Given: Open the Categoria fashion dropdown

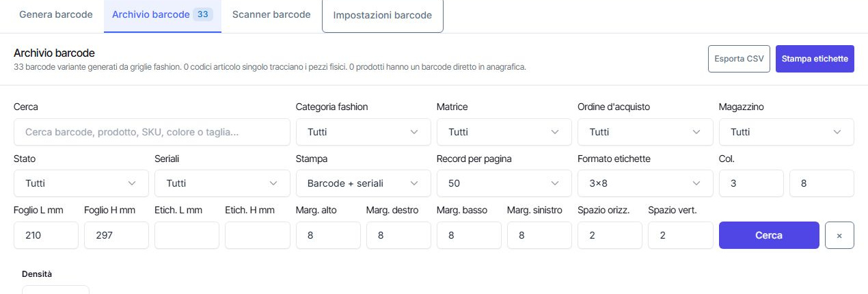Looking at the screenshot, I should pyautogui.click(x=364, y=132).
